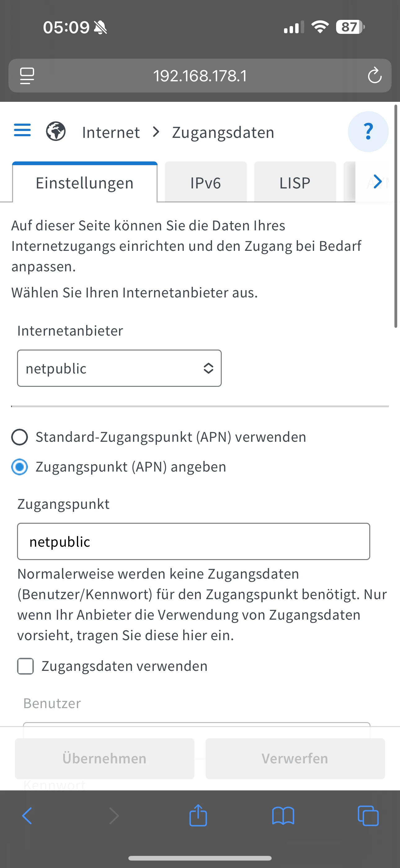This screenshot has height=868, width=400.
Task: Switch to the IPv6 tab
Action: point(205,183)
